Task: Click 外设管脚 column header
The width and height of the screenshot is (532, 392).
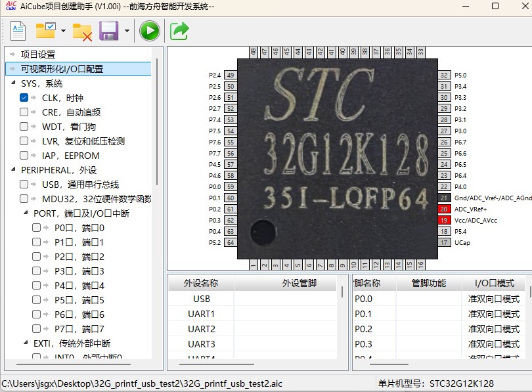Action: click(285, 283)
